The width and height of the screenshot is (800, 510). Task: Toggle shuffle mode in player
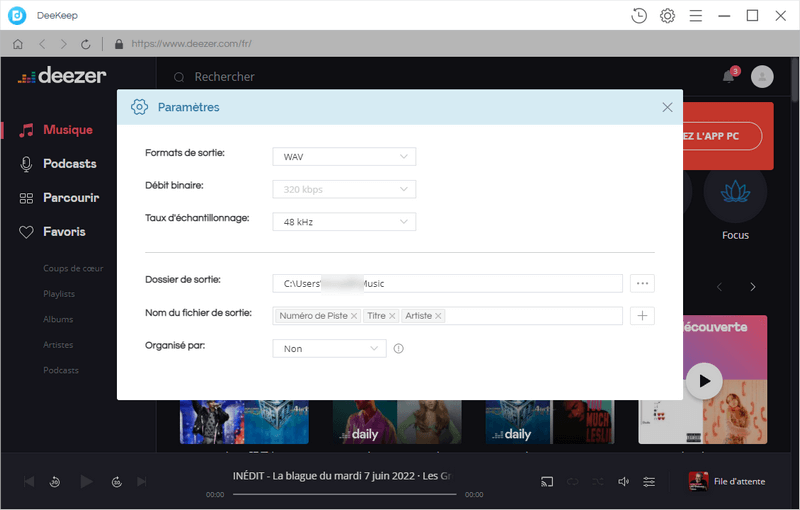tap(598, 481)
